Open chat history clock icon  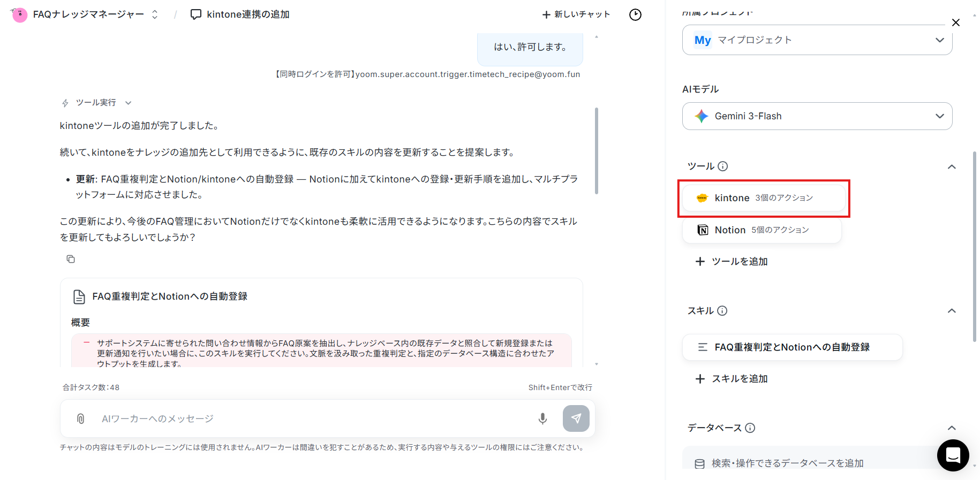(x=635, y=14)
